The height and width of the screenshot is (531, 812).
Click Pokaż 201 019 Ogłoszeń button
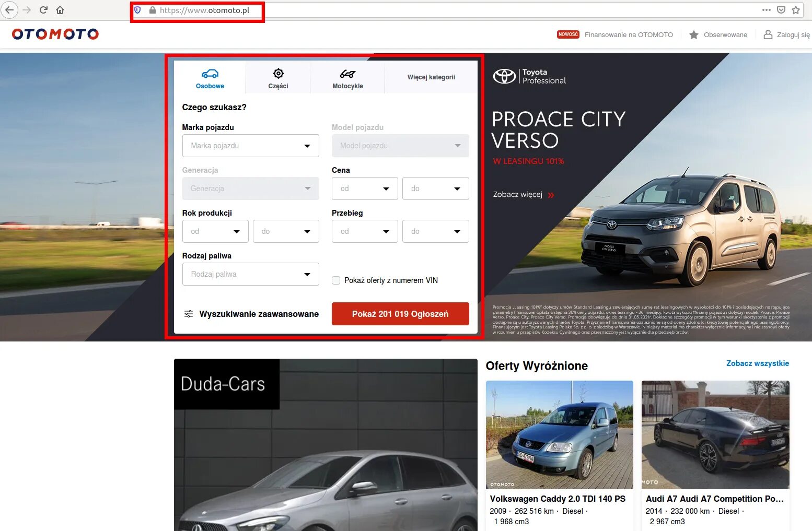(x=400, y=314)
